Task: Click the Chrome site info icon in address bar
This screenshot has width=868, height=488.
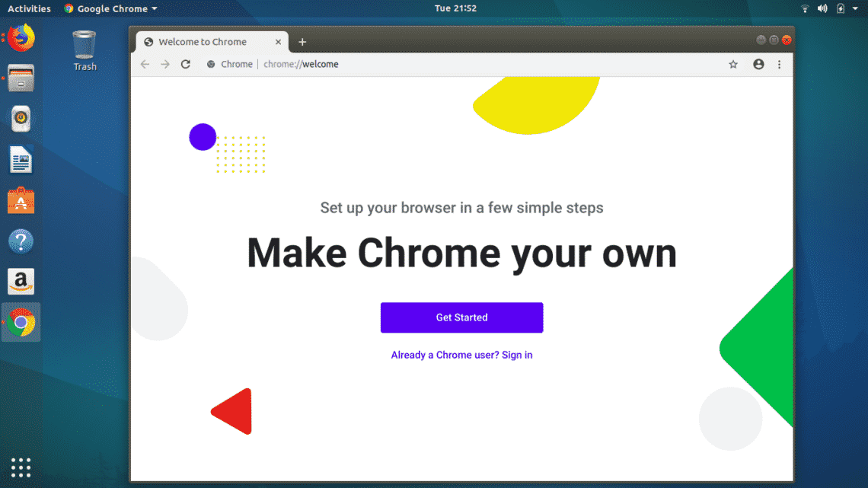Action: point(211,64)
